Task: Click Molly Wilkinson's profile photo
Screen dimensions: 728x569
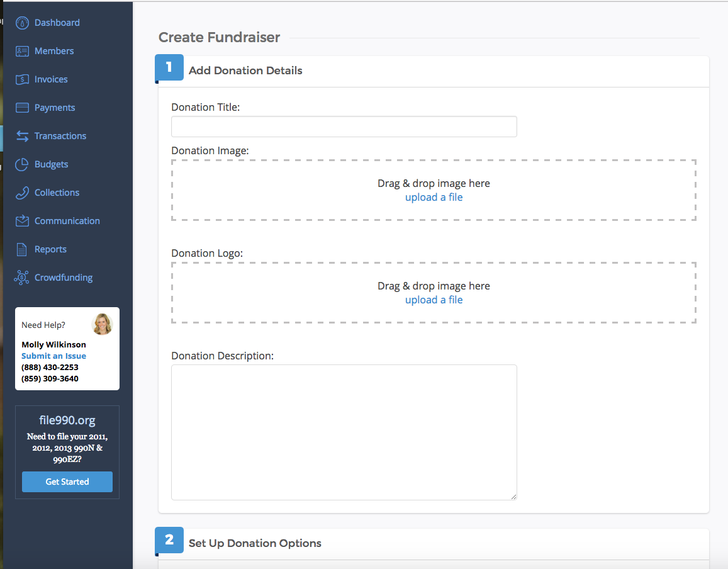Action: pos(102,324)
